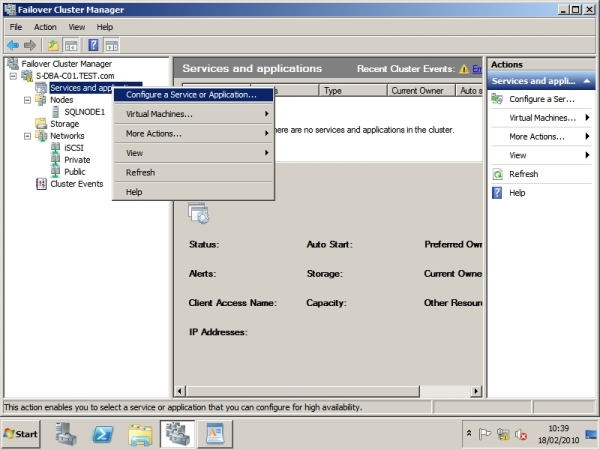Click the Cluster Events icon in tree
This screenshot has width=600, height=450.
click(x=41, y=184)
